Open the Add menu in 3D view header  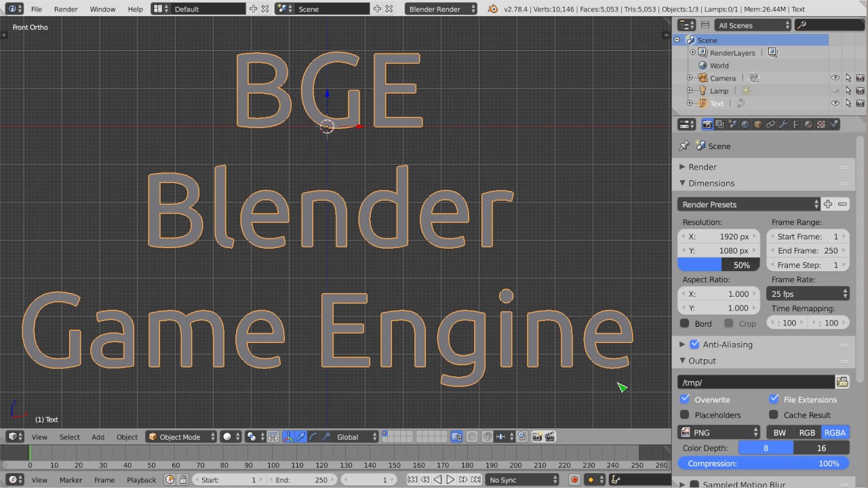pyautogui.click(x=98, y=437)
